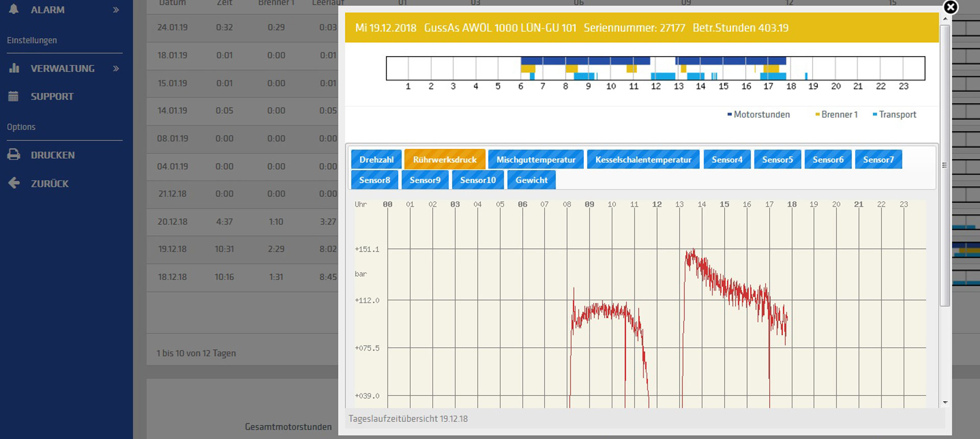
Task: Open the Kesselschalentemperatur tab
Action: 643,159
